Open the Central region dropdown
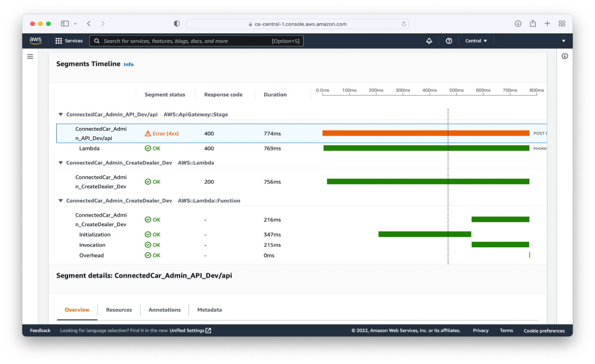This screenshot has width=595, height=364. pos(476,41)
